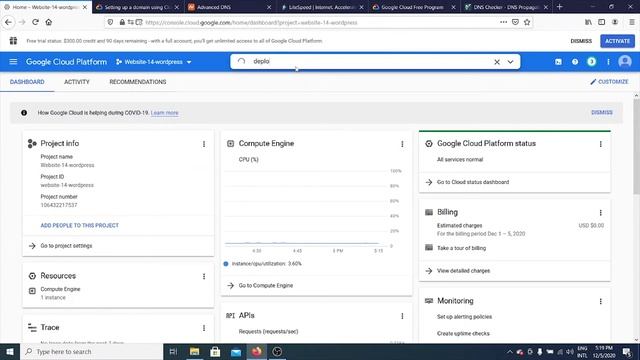Open OBS Studio from taskbar
The height and width of the screenshot is (360, 640).
(x=277, y=351)
